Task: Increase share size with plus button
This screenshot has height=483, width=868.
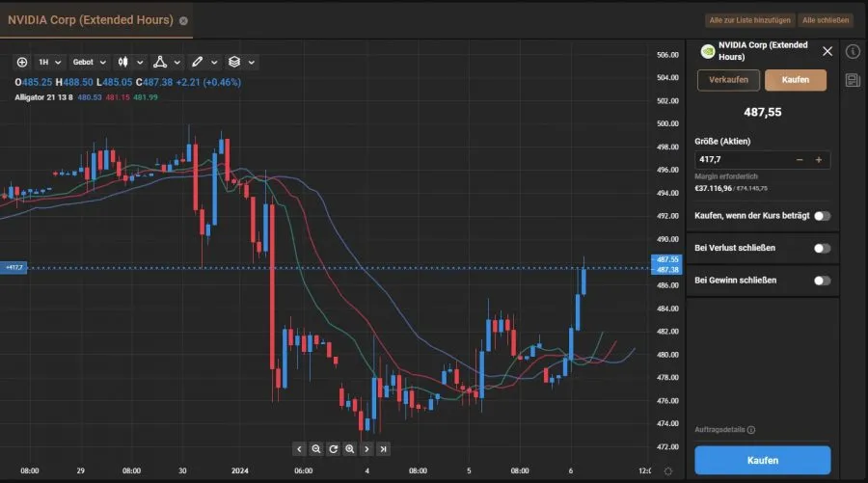Action: point(819,159)
